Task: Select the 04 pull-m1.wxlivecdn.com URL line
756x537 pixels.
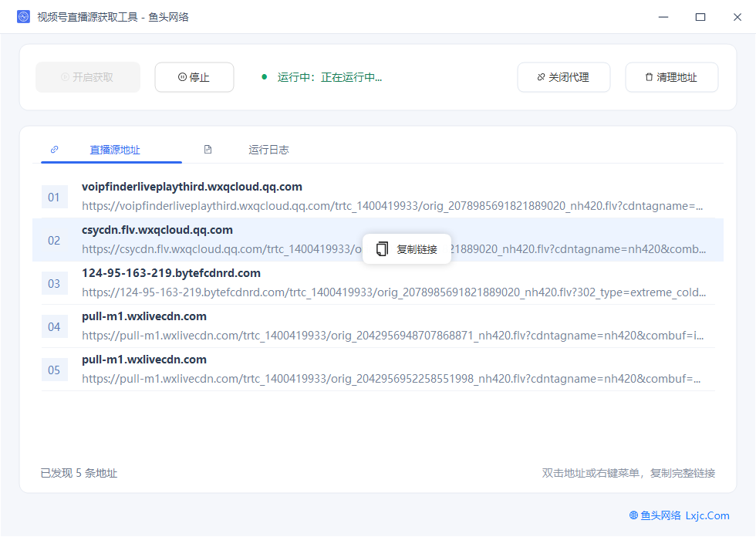Action: [x=393, y=336]
